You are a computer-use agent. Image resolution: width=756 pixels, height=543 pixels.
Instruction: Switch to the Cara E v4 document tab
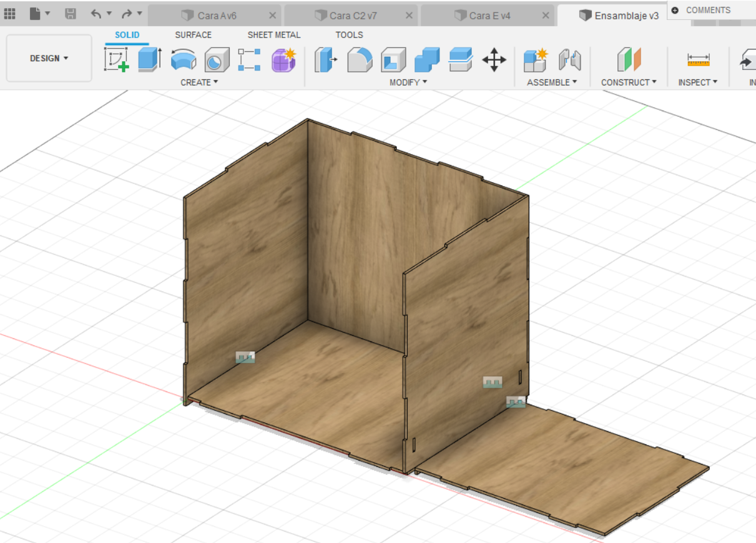tap(488, 16)
